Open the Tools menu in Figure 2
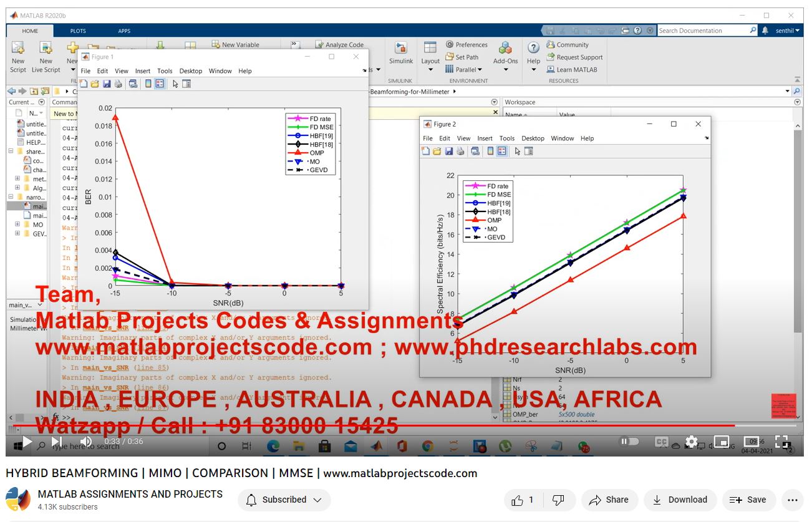Viewport: 812px width, 522px height. click(507, 138)
